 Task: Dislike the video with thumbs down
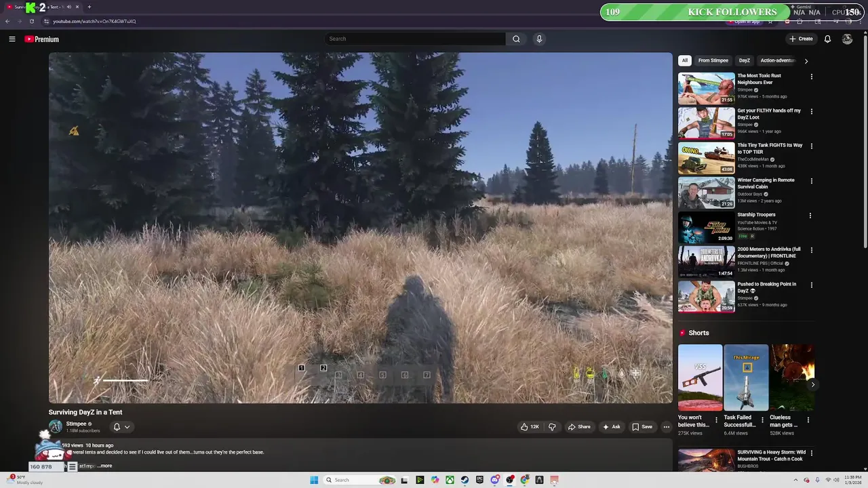tap(552, 427)
